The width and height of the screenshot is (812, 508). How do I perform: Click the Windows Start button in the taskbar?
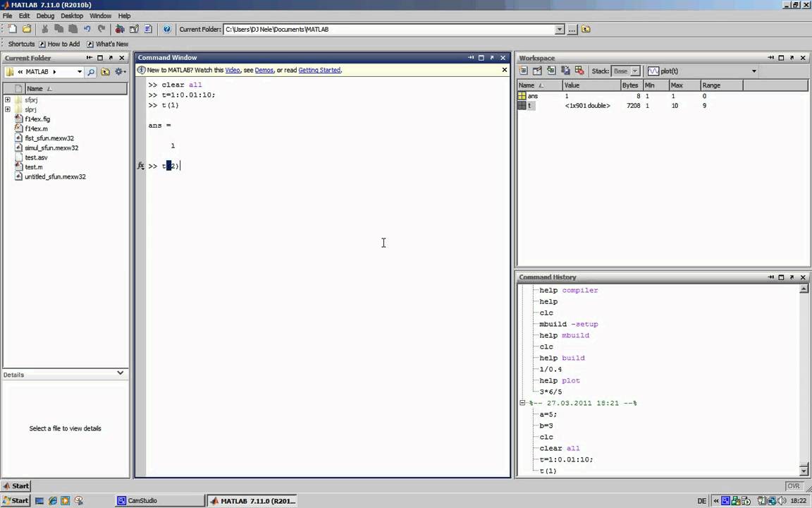[16, 500]
